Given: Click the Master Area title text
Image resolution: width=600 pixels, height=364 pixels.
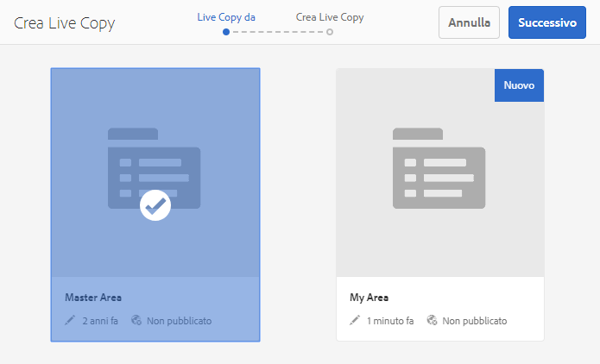Looking at the screenshot, I should click(x=93, y=298).
